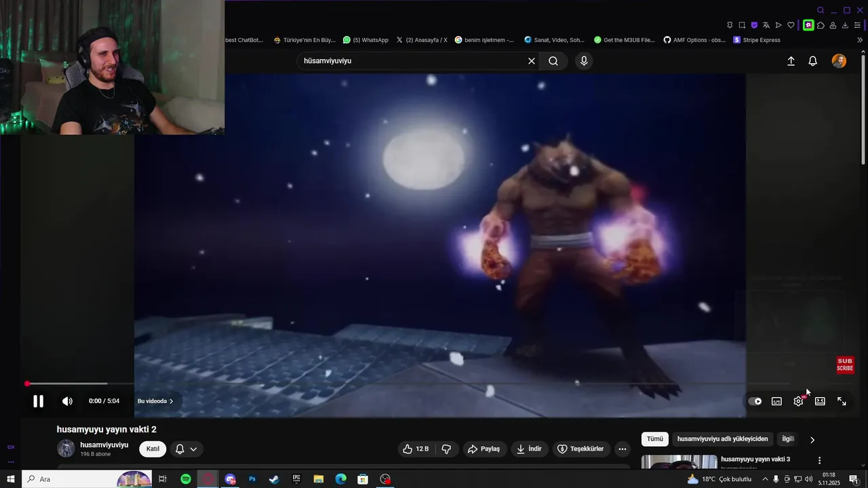Open the Stripe Express bookmark
Image resolution: width=868 pixels, height=488 pixels.
tap(757, 40)
